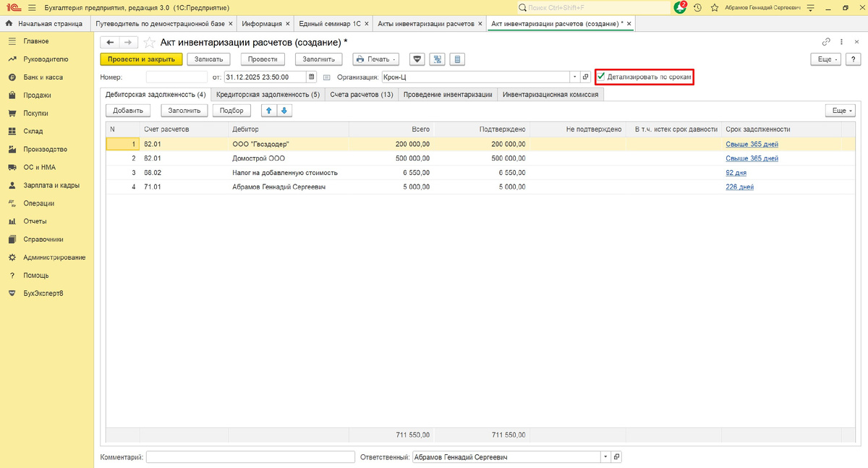Open the linked item icon beside the Ответственный field
868x468 pixels.
tap(616, 457)
